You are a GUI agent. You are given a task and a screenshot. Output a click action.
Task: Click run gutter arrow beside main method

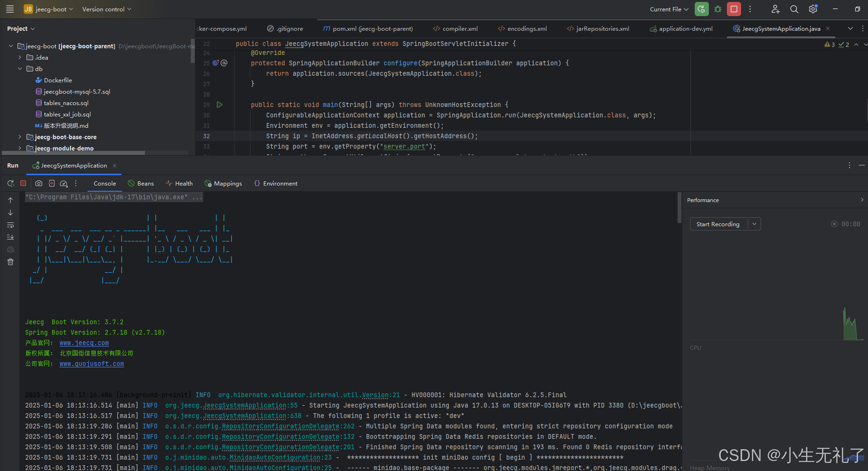click(220, 105)
